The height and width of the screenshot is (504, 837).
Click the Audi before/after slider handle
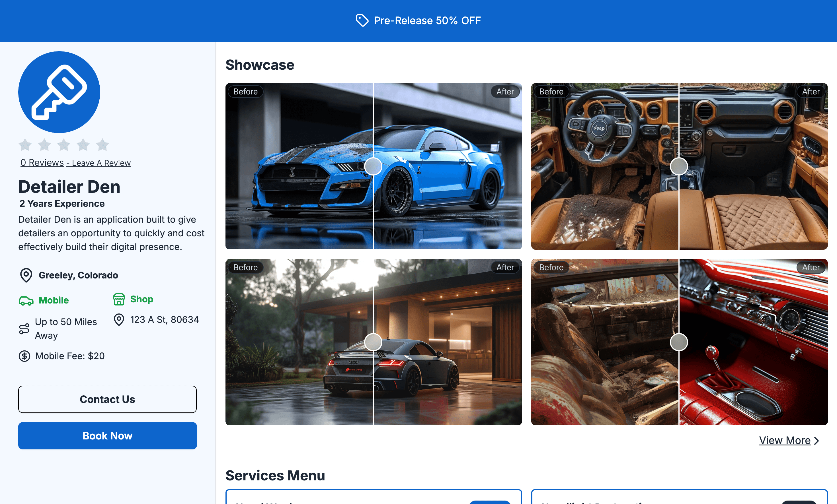[x=373, y=342]
